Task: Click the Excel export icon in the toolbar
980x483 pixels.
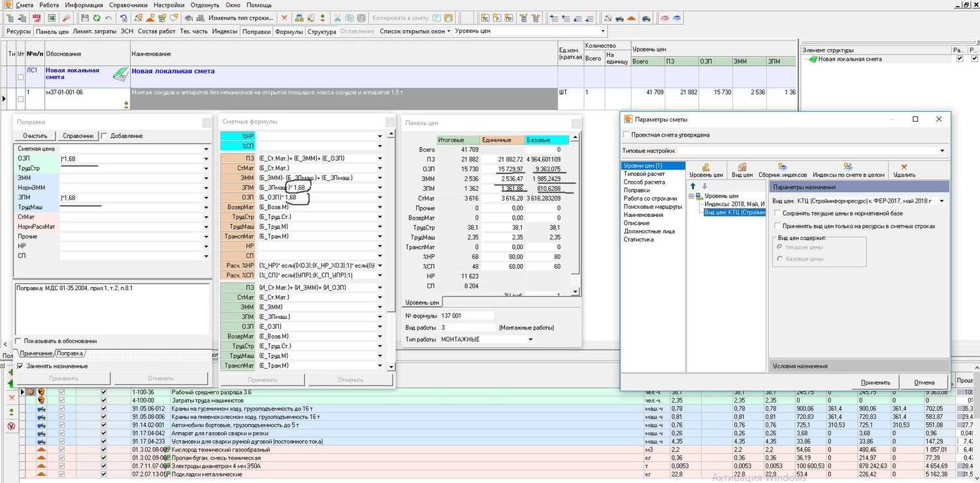Action: 52,18
